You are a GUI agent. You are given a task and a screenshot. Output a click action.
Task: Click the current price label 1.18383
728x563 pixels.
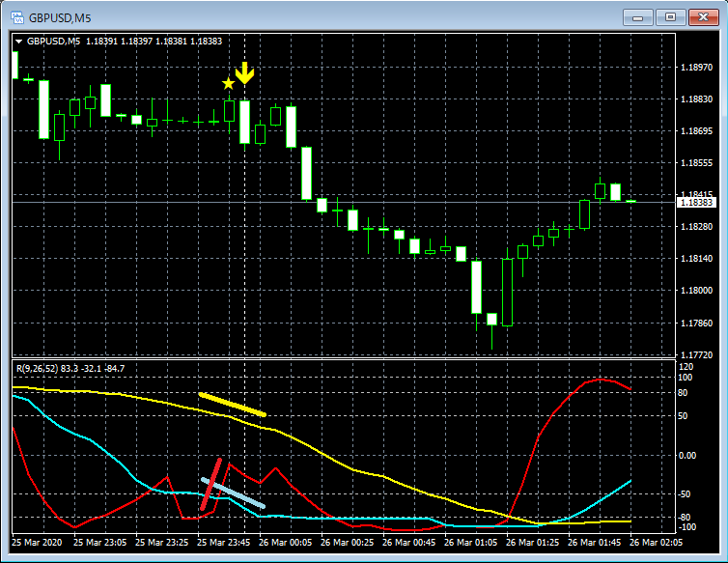[696, 203]
